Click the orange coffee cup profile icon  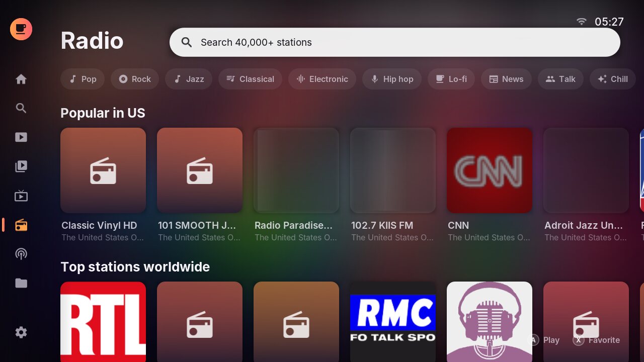(21, 29)
